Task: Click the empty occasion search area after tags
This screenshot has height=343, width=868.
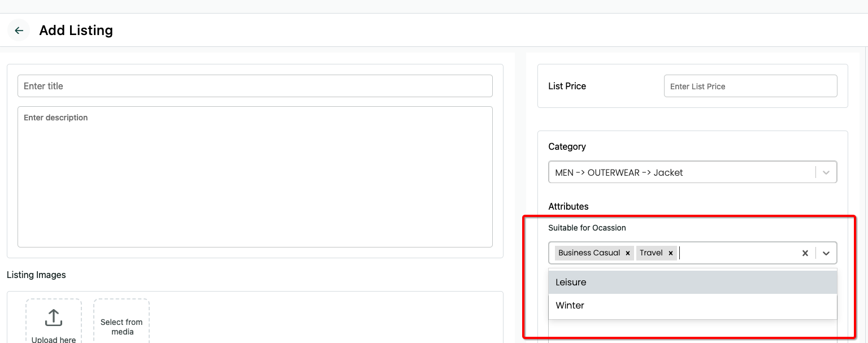Action: coord(736,253)
